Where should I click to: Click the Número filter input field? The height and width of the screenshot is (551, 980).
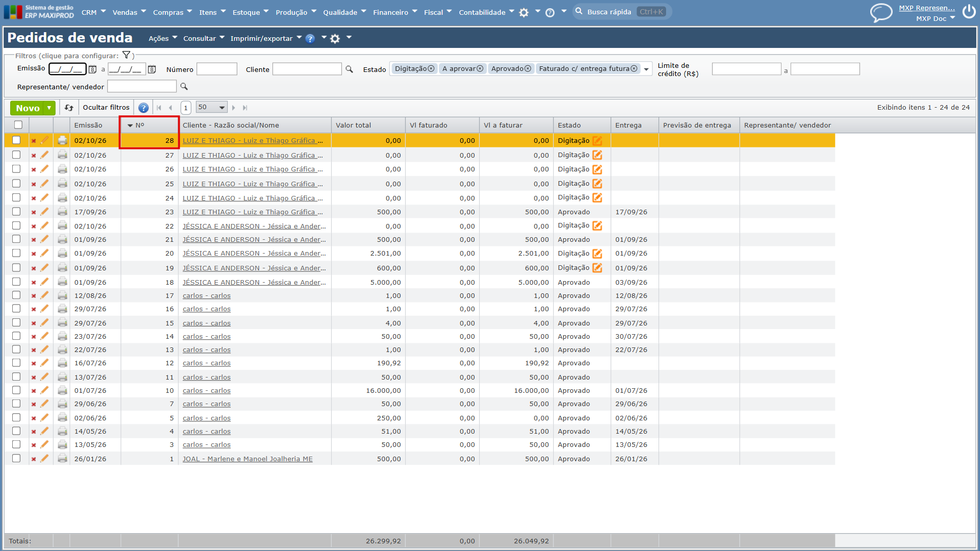click(217, 69)
